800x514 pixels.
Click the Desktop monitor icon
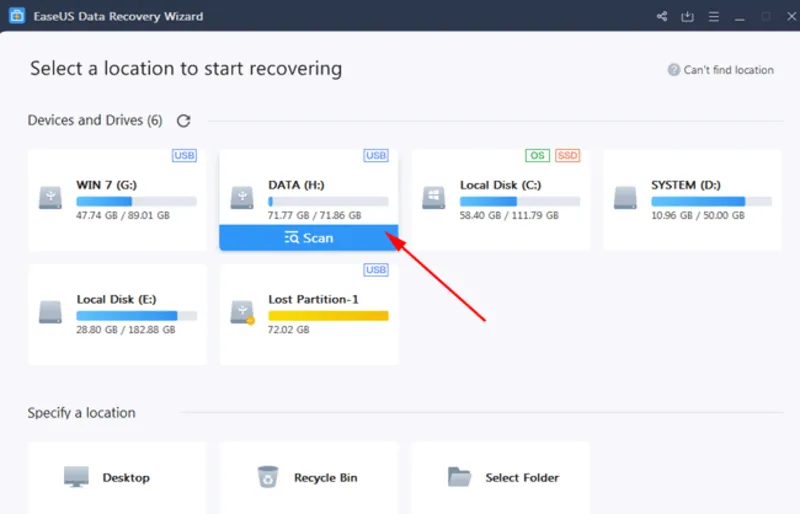click(76, 477)
